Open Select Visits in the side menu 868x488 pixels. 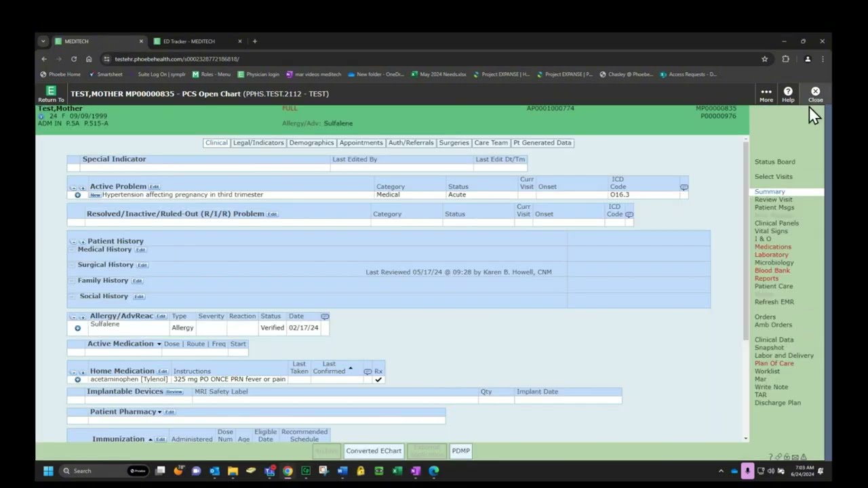[774, 177]
